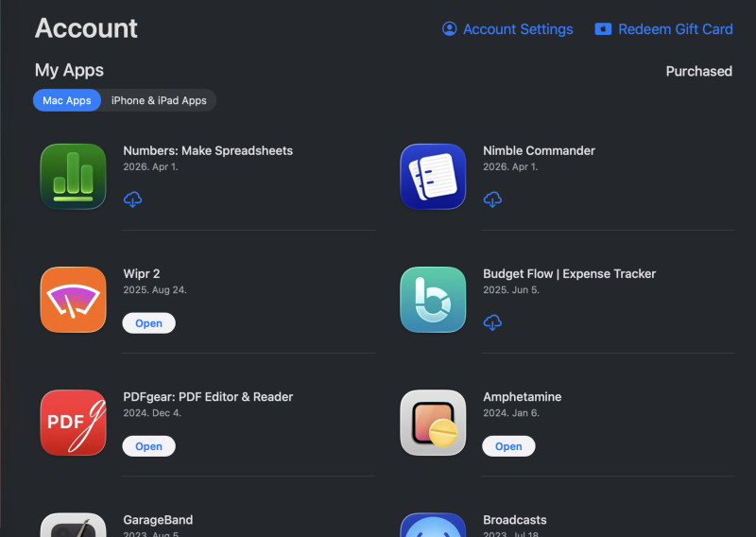Click the Budget Flow app icon
Viewport: 756px width, 537px height.
433,300
